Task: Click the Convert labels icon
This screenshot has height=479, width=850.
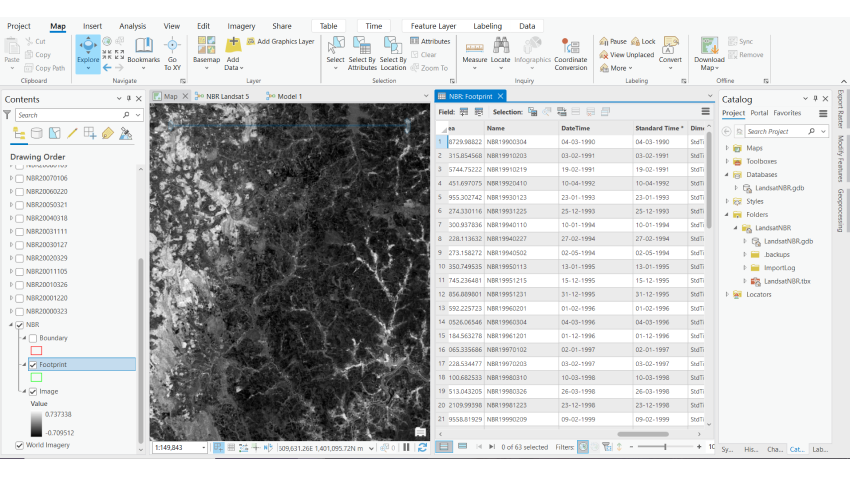Action: click(x=671, y=45)
